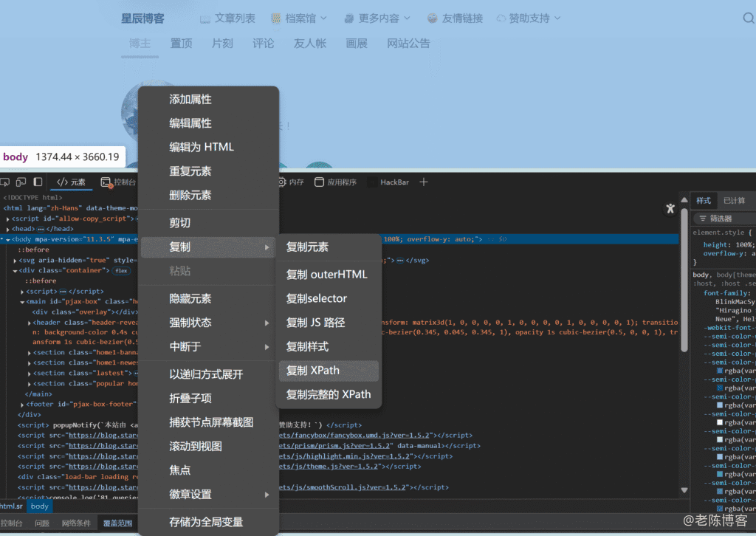Click the 文章列表 icon in site nav

205,18
